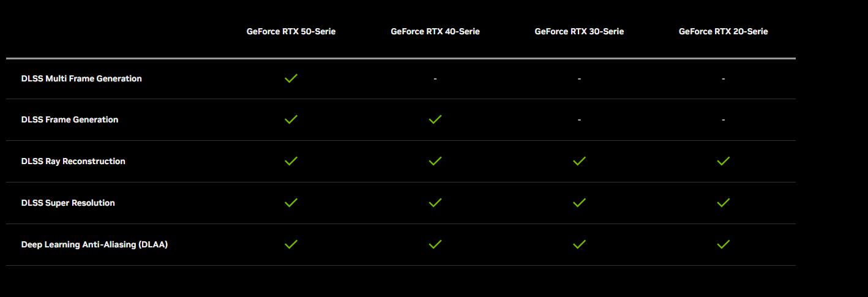The height and width of the screenshot is (297, 868).
Task: Click the DLSS Frame Generation row label
Action: [70, 119]
